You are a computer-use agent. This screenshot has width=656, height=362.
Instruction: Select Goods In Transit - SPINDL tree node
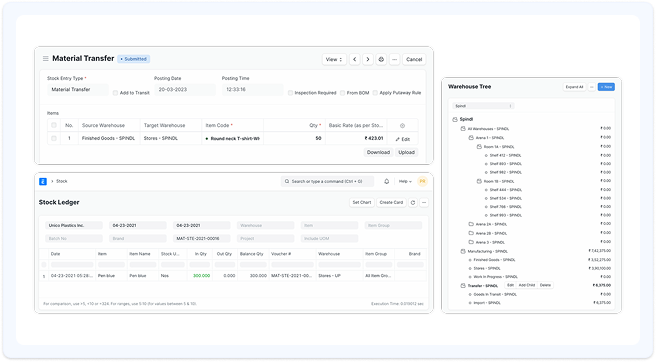tap(495, 294)
